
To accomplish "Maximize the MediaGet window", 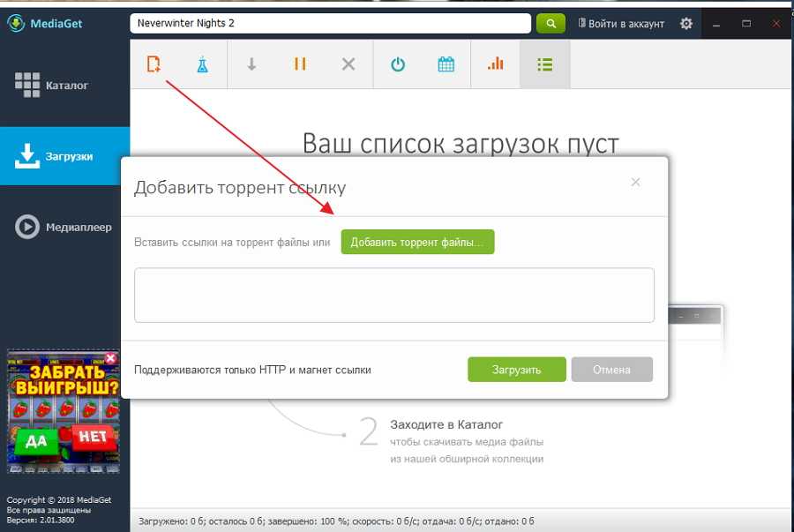I will (x=746, y=24).
